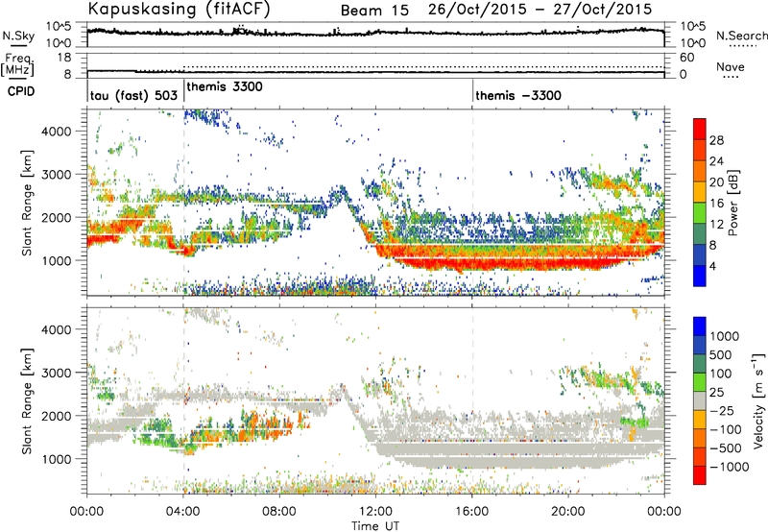
Task: Click the '20:00' time axis tick label
Action: point(568,512)
